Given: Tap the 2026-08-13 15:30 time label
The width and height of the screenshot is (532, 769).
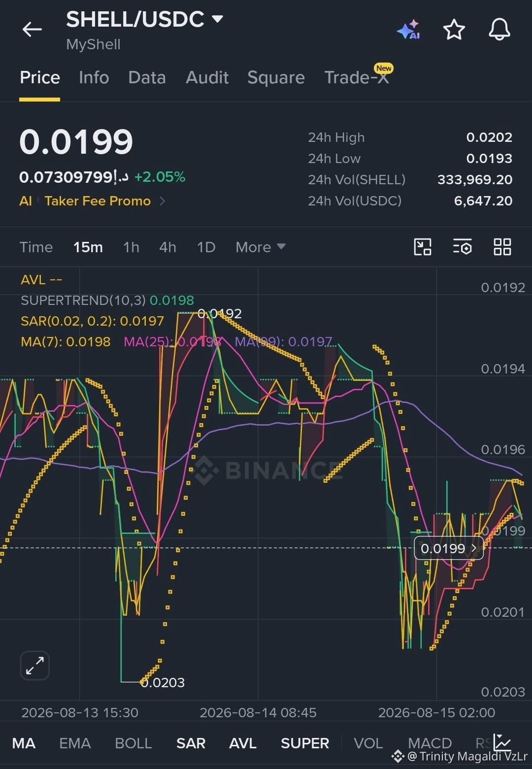Looking at the screenshot, I should pos(80,712).
